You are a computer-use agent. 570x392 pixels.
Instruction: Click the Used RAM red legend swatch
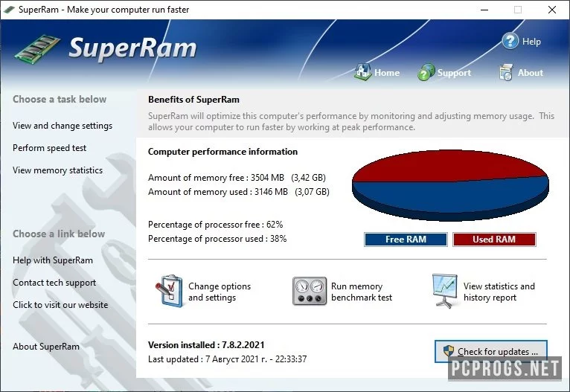click(x=494, y=240)
